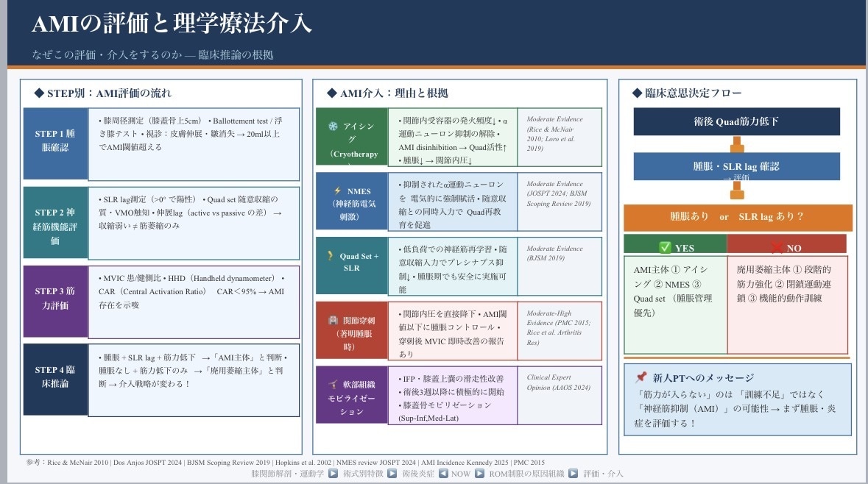This screenshot has width=868, height=484.
Task: Click the AMI介入：理由と根拠 section heading
Action: [x=387, y=93]
